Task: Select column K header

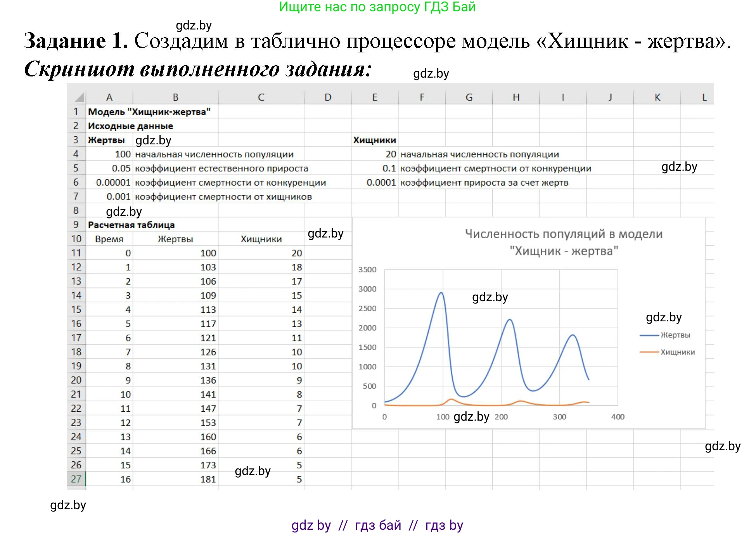Action: click(x=657, y=97)
